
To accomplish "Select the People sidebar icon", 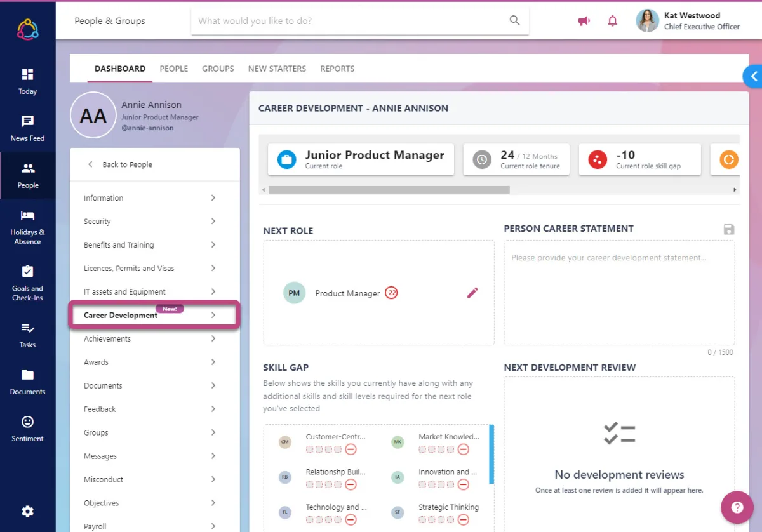I will pos(27,168).
